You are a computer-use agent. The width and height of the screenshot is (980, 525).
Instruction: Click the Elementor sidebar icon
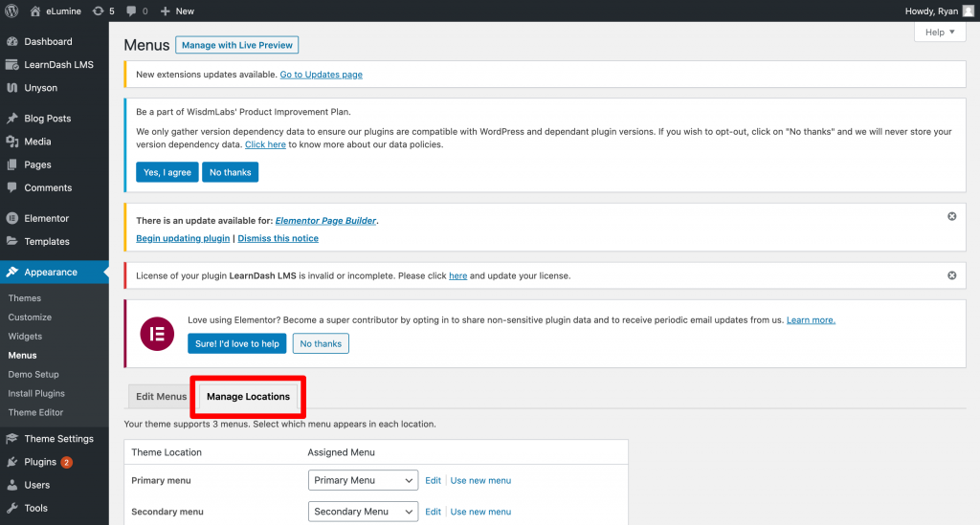[x=11, y=218]
